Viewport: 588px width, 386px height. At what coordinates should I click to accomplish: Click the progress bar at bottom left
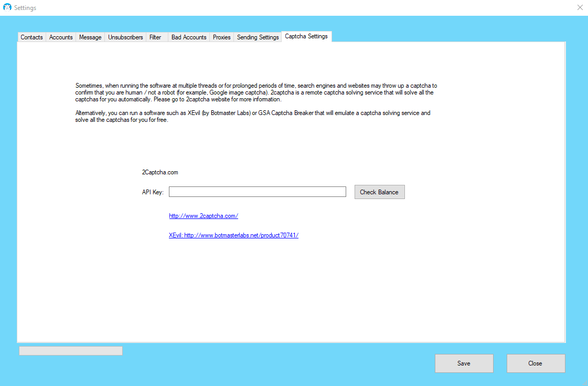pyautogui.click(x=71, y=351)
